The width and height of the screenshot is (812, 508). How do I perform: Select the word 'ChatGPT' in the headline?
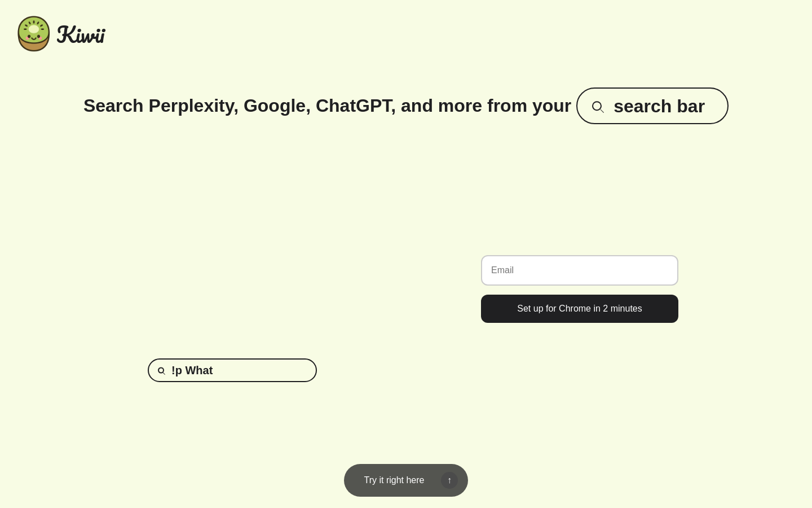[x=353, y=106]
